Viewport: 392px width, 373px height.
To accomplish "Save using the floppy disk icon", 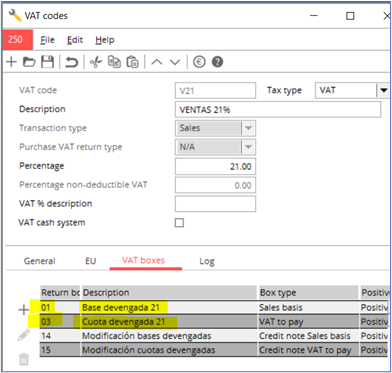I will (x=47, y=62).
